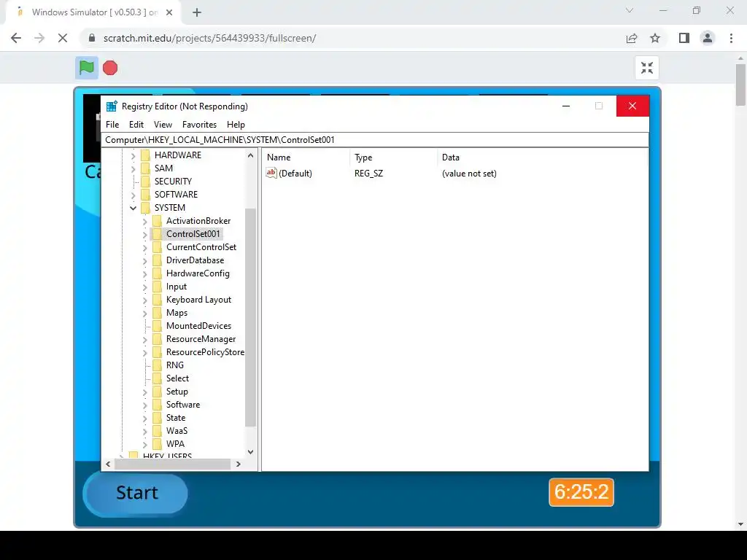Select the Software subkey under SYSTEM
The image size is (747, 560).
coord(183,405)
